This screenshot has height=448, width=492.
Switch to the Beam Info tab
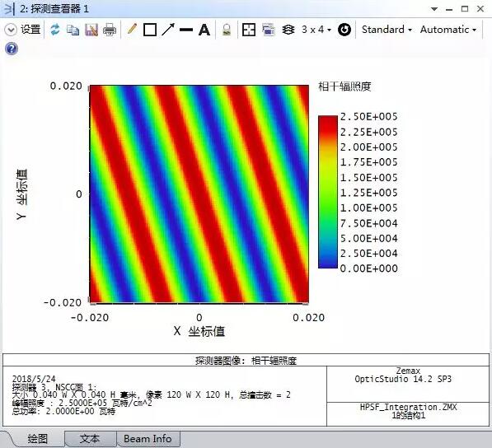pyautogui.click(x=148, y=439)
